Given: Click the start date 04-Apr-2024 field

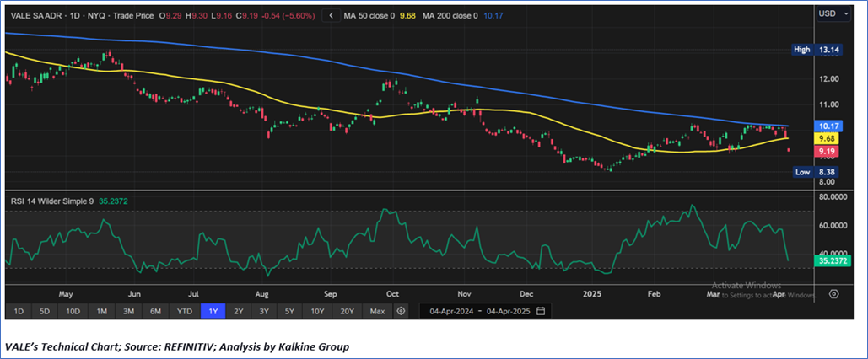Looking at the screenshot, I should (x=447, y=311).
